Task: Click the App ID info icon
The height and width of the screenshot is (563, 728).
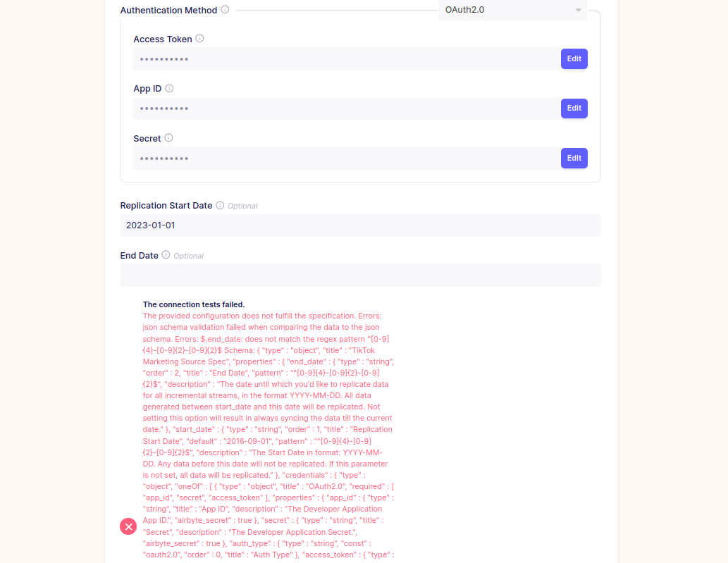Action: click(168, 88)
